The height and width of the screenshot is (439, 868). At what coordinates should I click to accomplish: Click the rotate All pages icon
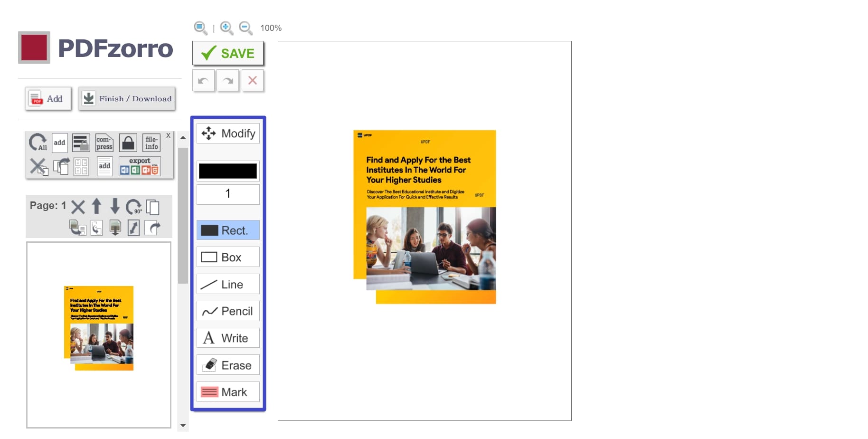click(38, 142)
